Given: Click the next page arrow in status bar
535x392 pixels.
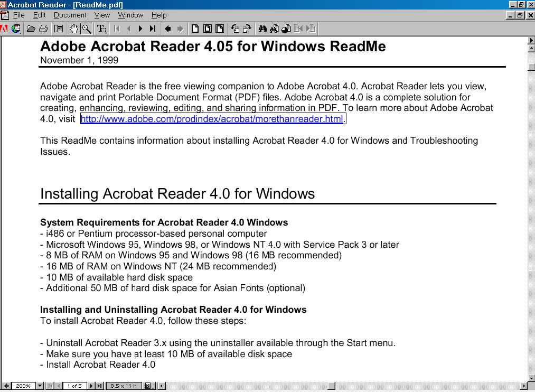Looking at the screenshot, I should [x=91, y=386].
